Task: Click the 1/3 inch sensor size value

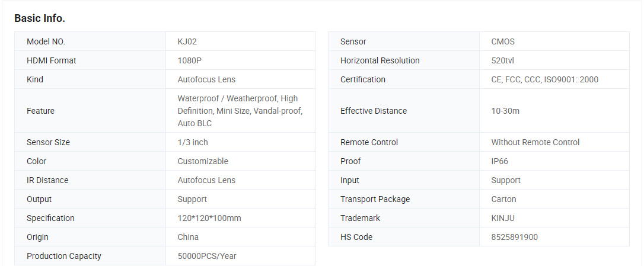Action: click(193, 142)
